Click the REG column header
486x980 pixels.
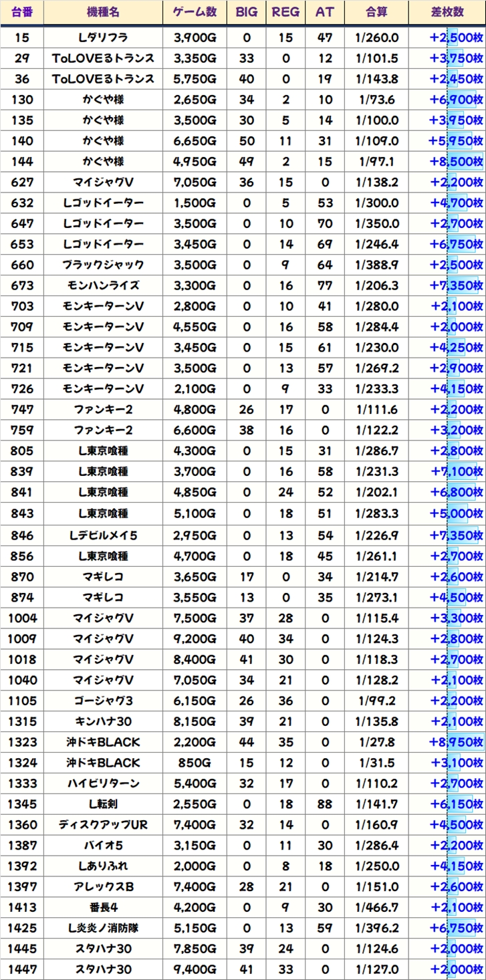(285, 12)
